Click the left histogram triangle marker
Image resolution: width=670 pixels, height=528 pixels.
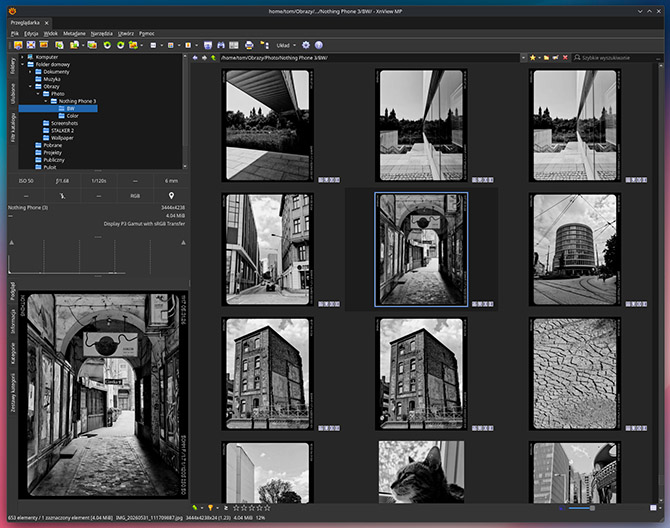12,243
